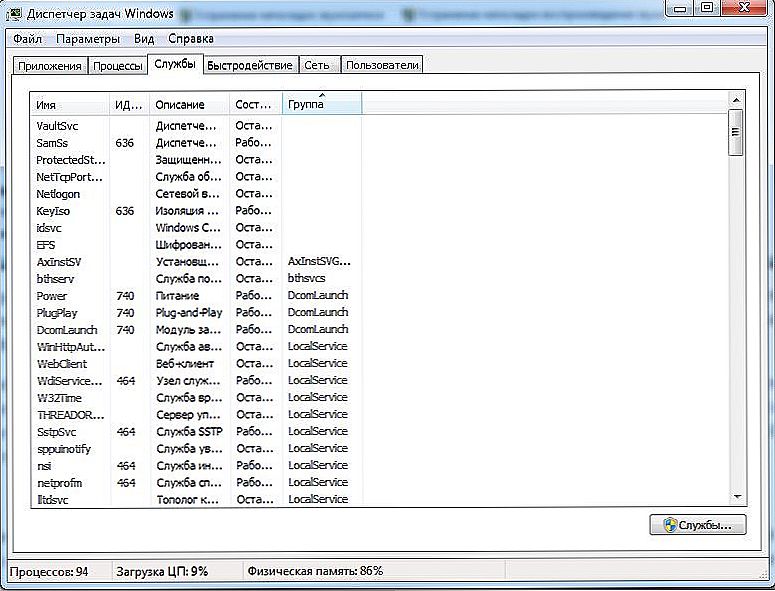Open the Справка menu
Viewport: 775px width, 591px height.
click(191, 39)
